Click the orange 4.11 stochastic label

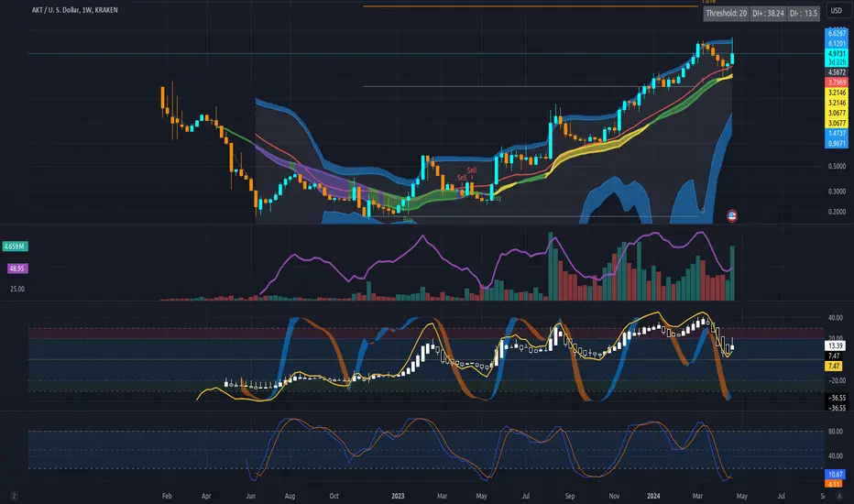coord(835,484)
